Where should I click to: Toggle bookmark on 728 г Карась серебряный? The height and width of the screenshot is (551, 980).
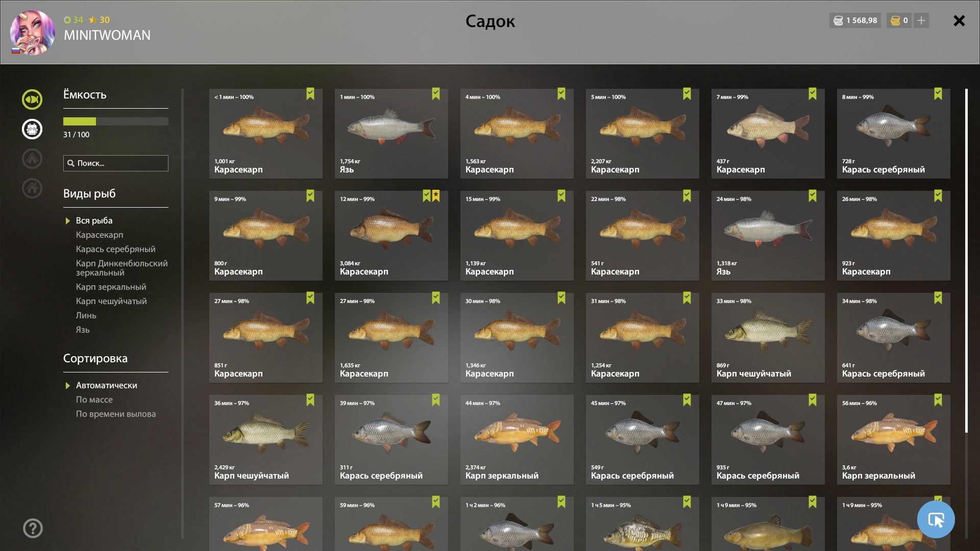pyautogui.click(x=938, y=94)
